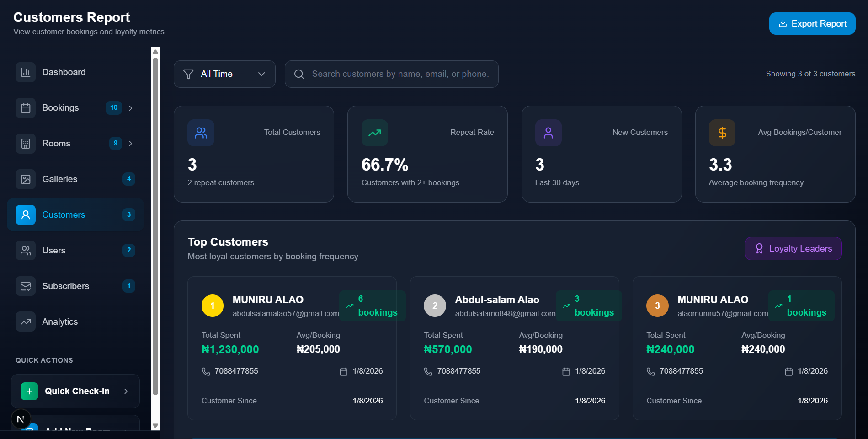The image size is (868, 439).
Task: Select the Abdul-salam Alao customer card
Action: [514, 348]
